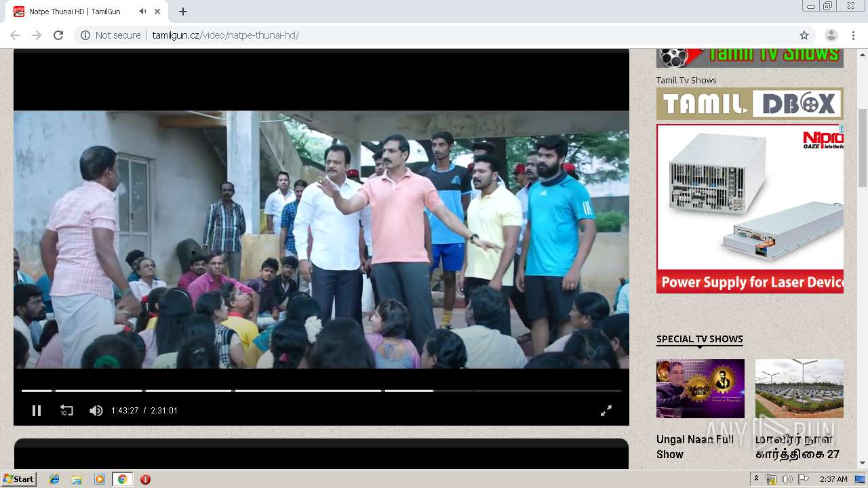Open the red Opera taskbar icon

tap(145, 479)
